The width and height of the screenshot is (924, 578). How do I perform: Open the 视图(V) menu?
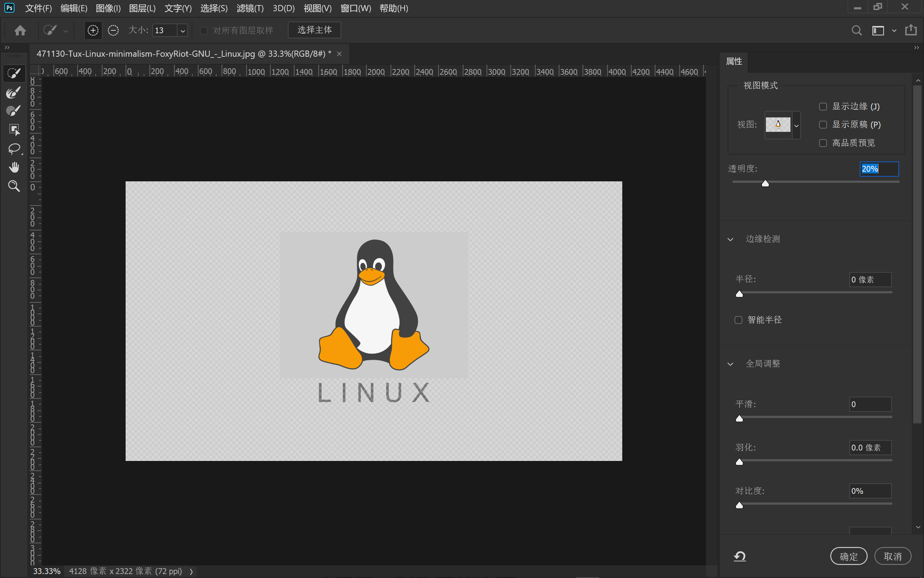pos(317,8)
